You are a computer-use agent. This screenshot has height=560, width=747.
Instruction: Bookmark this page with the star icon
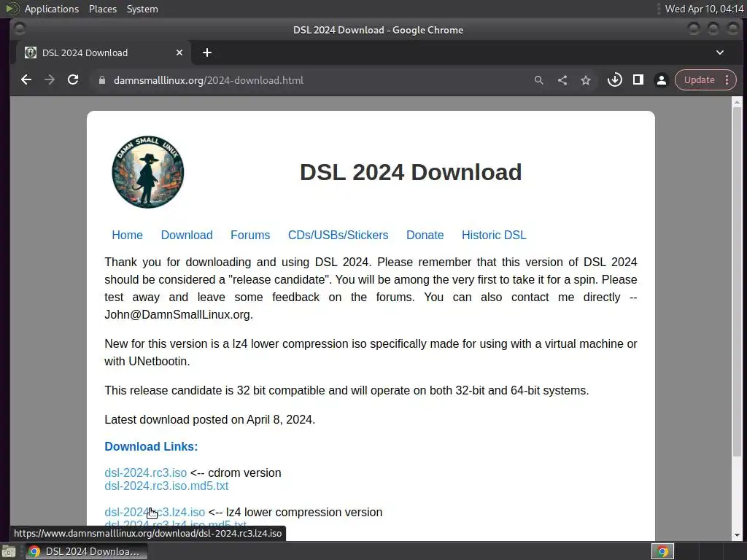(x=586, y=80)
